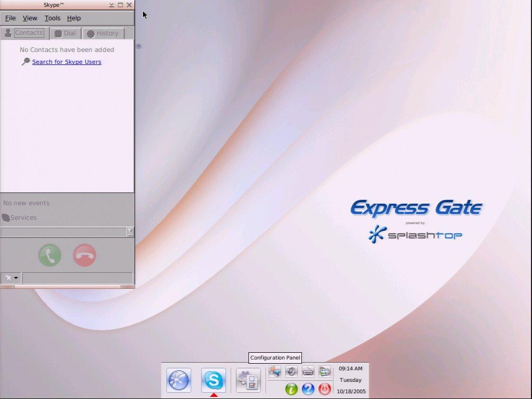Open the Skype status dropdown arrow
This screenshot has width=532, height=399.
click(x=16, y=277)
